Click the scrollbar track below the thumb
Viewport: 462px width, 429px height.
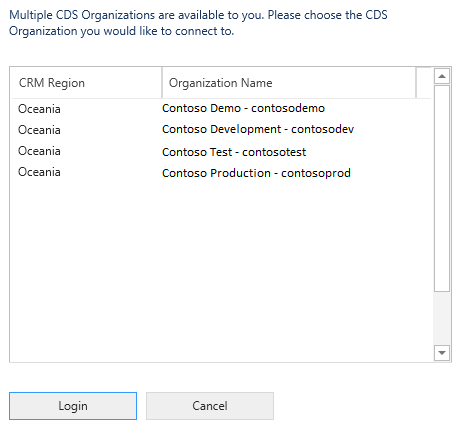(442, 318)
